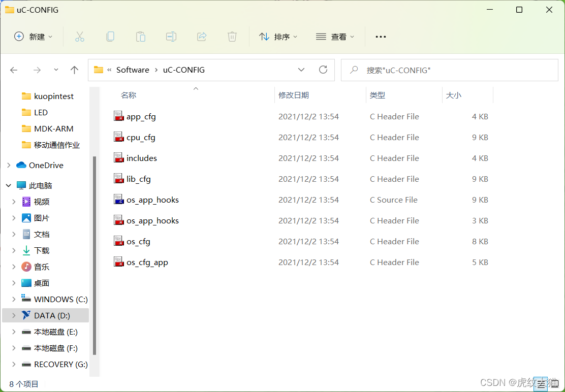This screenshot has width=565, height=392.
Task: Go forward with the right arrow
Action: (x=37, y=70)
